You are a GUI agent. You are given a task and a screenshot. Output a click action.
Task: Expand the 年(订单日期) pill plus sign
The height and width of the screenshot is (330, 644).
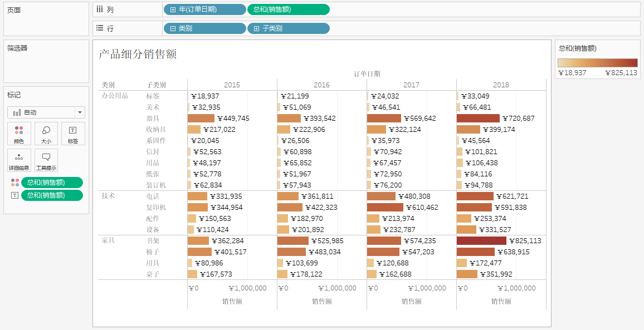(173, 9)
